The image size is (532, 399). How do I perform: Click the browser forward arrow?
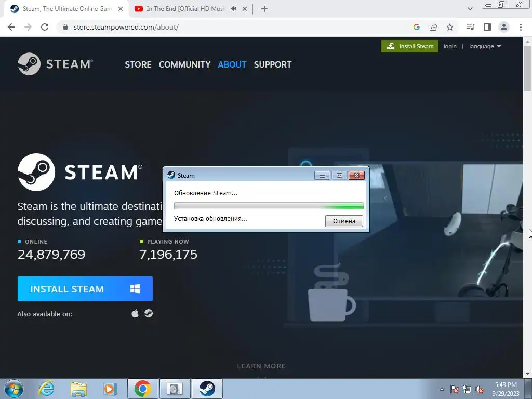click(x=28, y=27)
